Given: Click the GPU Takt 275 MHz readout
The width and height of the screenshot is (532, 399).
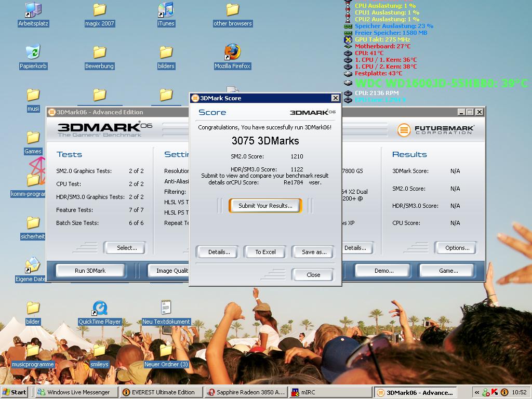Looking at the screenshot, I should (x=382, y=39).
